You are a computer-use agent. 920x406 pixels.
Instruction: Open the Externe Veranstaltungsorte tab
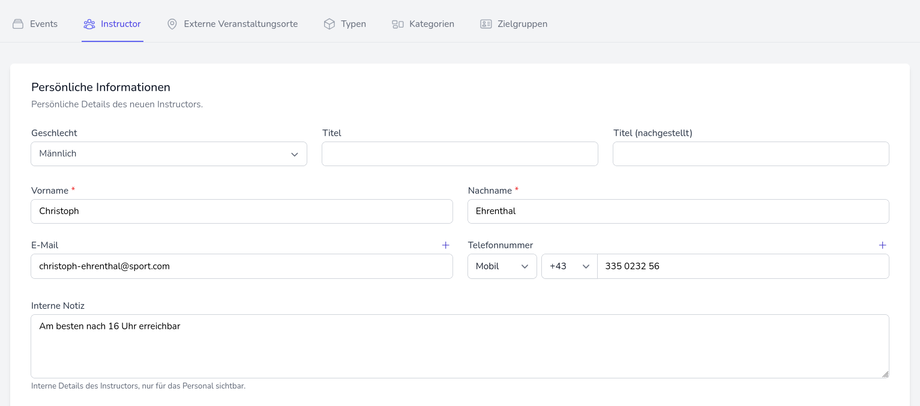pos(240,24)
